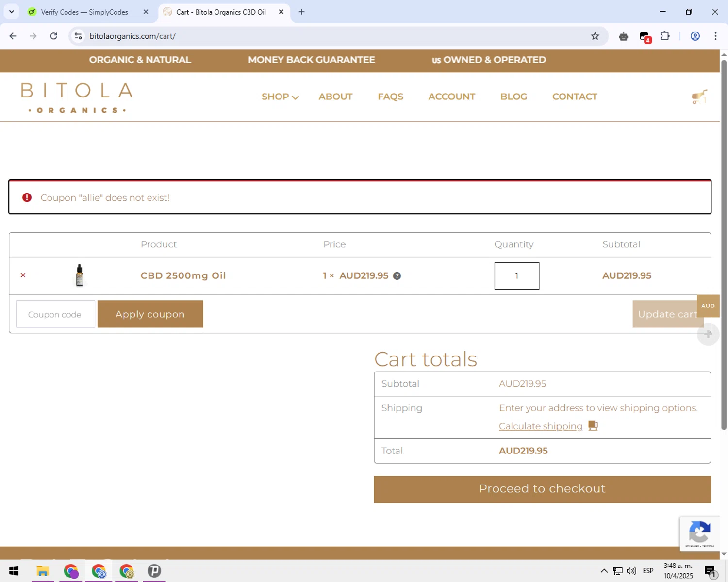Click the floating plus button under AUD

click(708, 334)
